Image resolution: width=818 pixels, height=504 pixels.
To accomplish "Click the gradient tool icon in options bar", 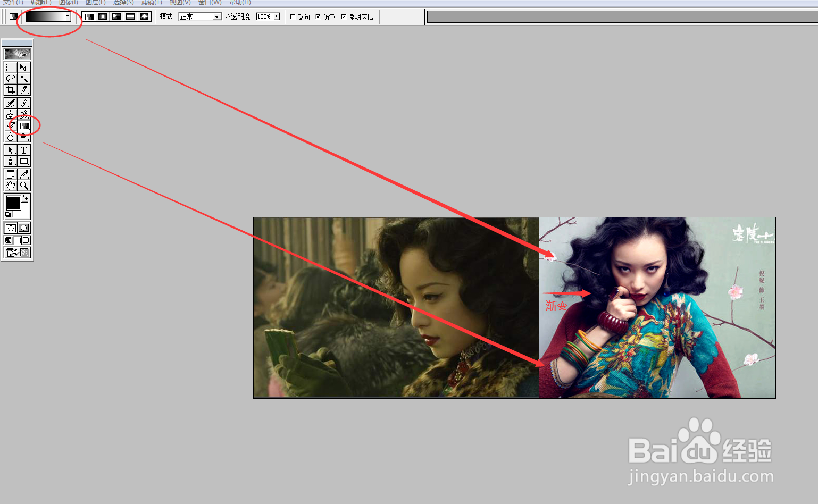I will [x=14, y=16].
